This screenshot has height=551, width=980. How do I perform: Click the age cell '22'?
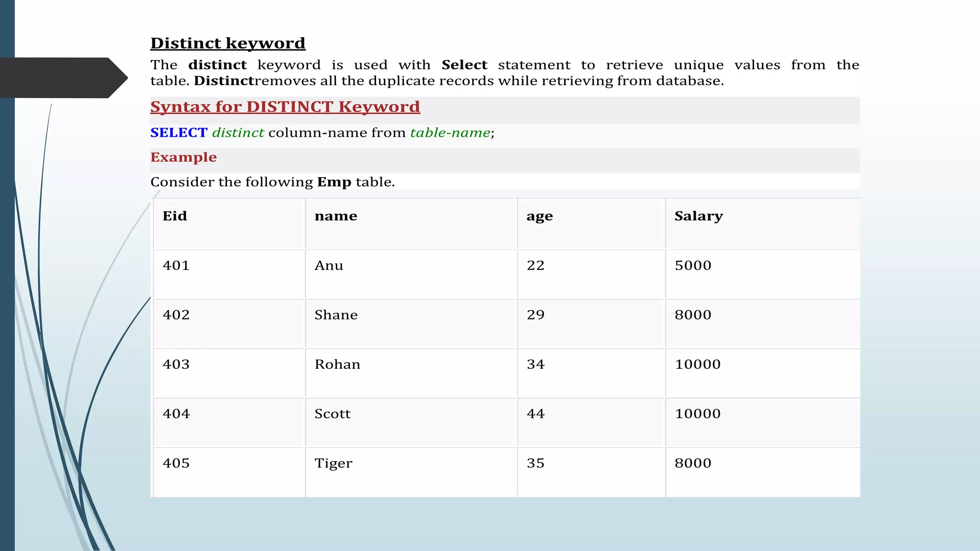591,275
